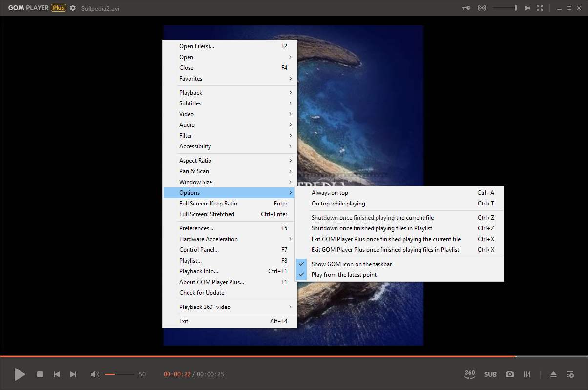Screen dimensions: 588x390
Task: Expand the Window Size submenu
Action: [x=230, y=182]
